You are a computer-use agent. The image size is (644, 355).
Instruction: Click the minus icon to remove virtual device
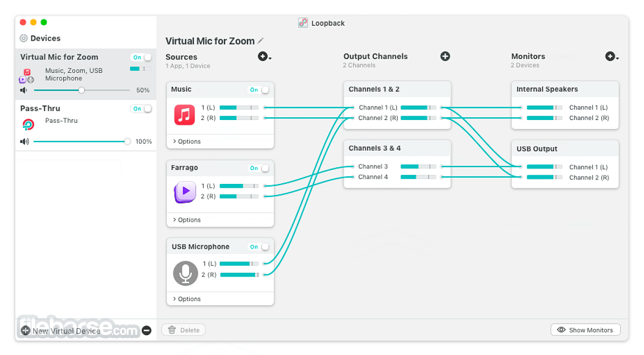point(147,330)
